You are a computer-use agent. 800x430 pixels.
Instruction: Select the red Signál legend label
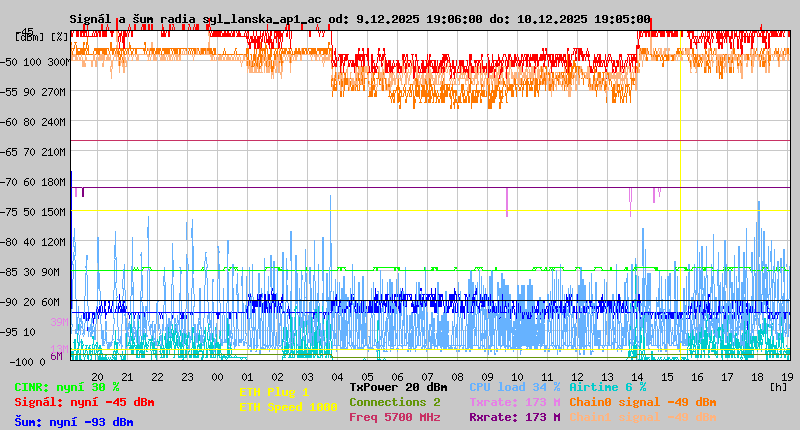pyautogui.click(x=84, y=402)
